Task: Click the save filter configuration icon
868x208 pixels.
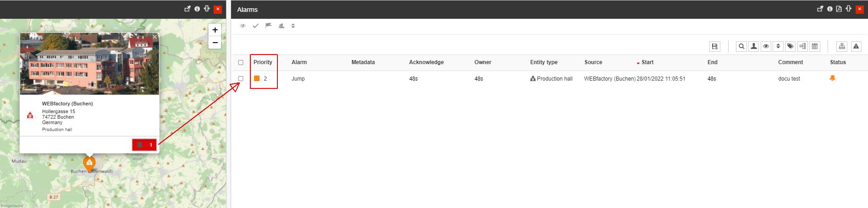Action: pos(714,46)
